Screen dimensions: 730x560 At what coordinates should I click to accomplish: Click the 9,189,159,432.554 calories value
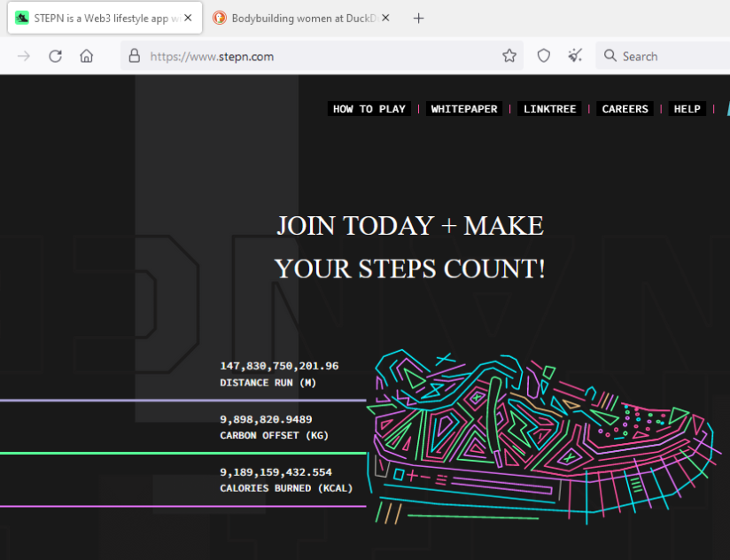(x=276, y=472)
